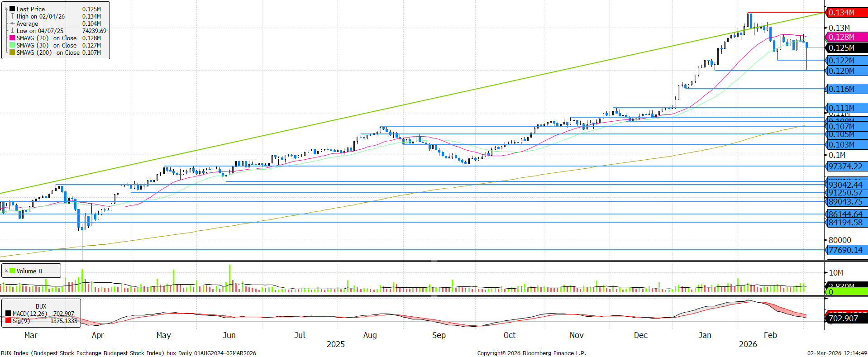Collapse the Last Price legend tree
The height and width of the screenshot is (357, 868).
6,9
